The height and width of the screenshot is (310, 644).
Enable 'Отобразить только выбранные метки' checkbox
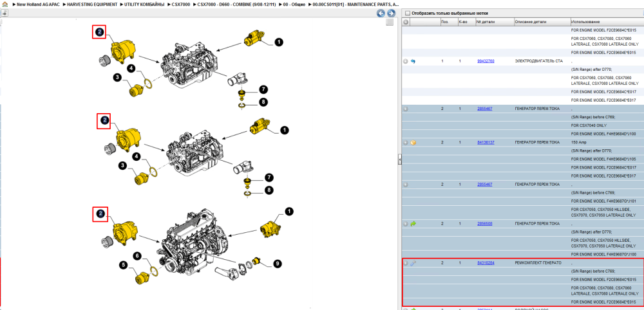pos(408,13)
